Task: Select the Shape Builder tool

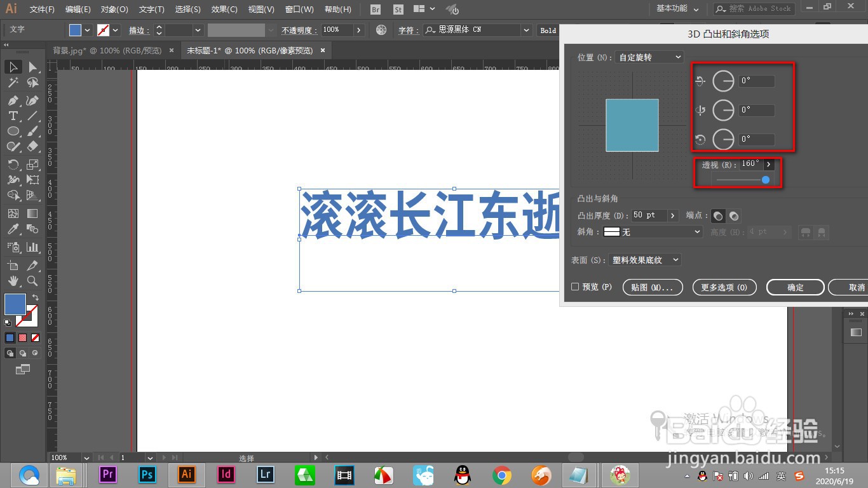Action: (13, 195)
